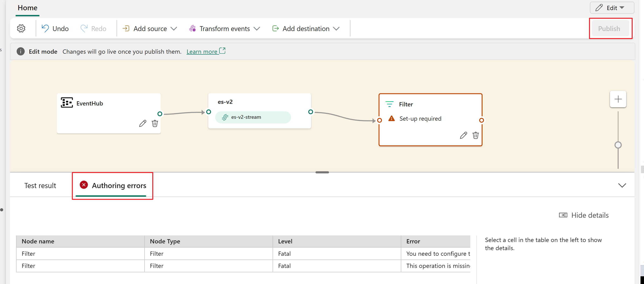Expand the Authoring errors panel chevron

point(623,185)
